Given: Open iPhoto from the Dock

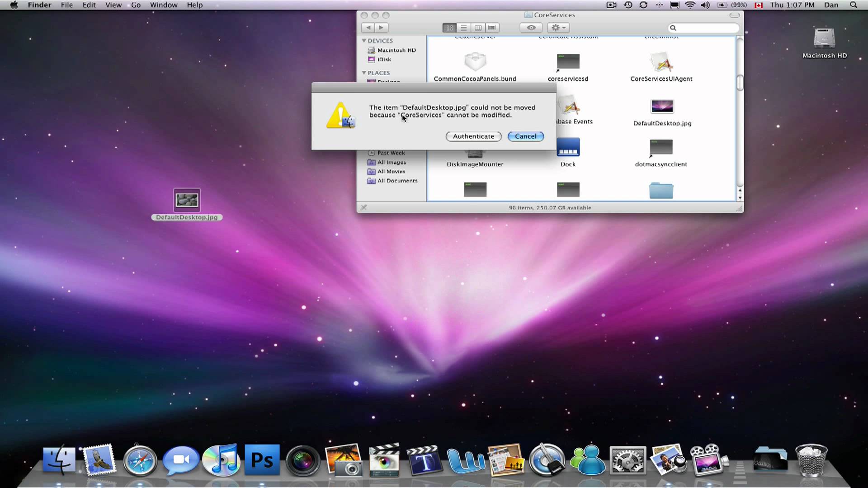Looking at the screenshot, I should [343, 459].
